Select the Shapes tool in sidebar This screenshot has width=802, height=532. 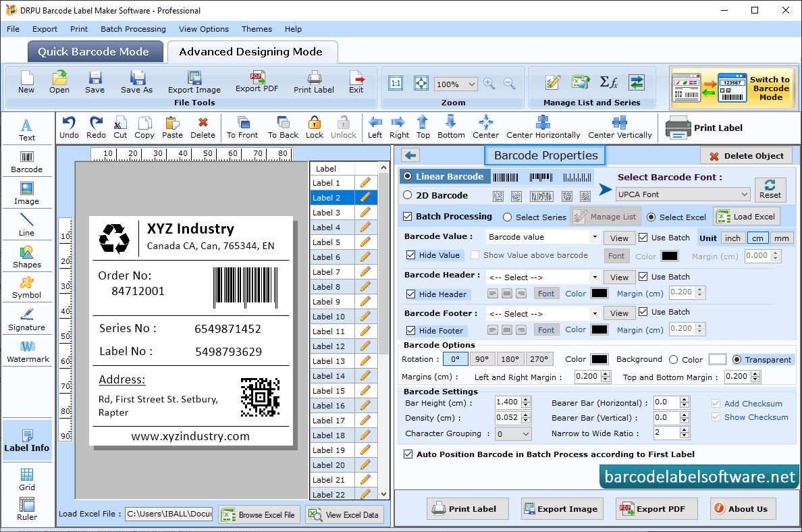click(26, 257)
